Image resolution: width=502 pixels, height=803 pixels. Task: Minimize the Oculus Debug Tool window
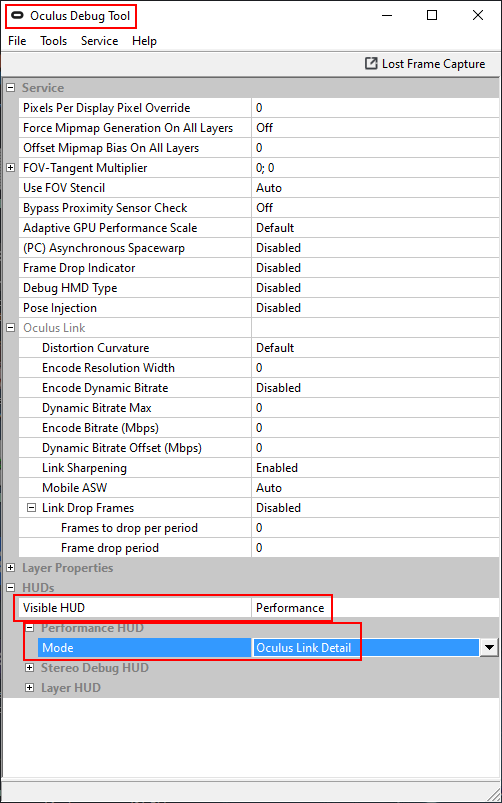387,16
